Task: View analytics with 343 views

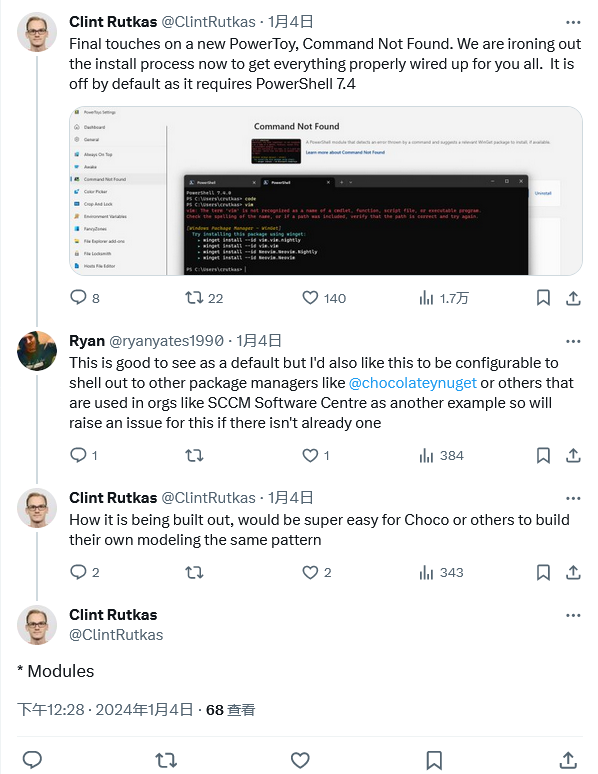Action: coord(441,572)
